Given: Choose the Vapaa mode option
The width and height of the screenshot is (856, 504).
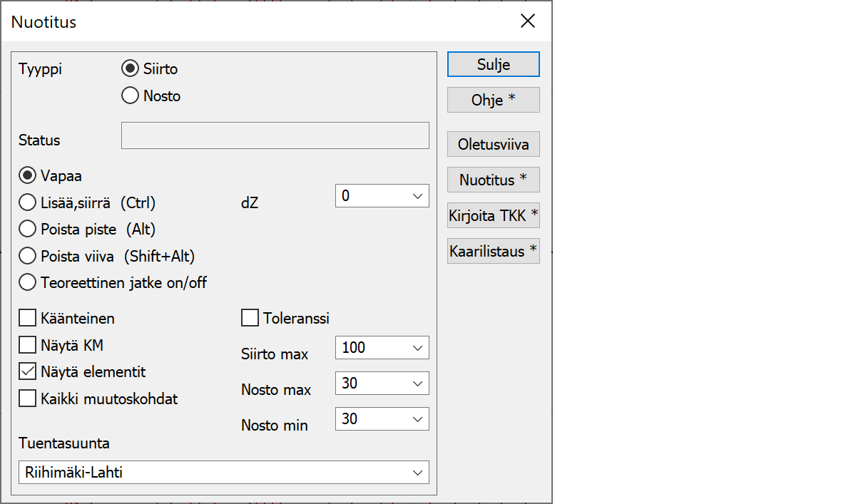Looking at the screenshot, I should point(28,175).
